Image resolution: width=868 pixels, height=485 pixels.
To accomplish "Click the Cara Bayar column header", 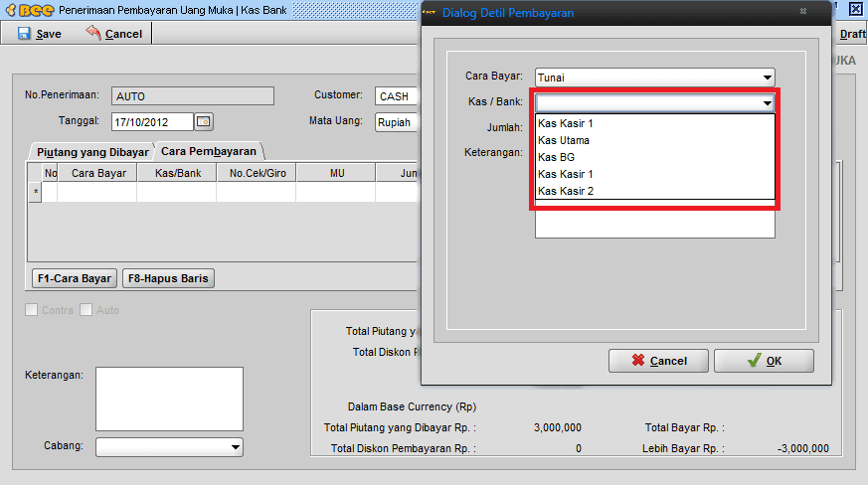I will click(x=98, y=173).
